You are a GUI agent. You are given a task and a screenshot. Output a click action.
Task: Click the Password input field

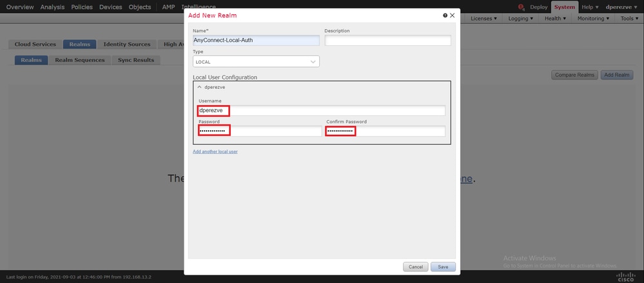tap(260, 131)
